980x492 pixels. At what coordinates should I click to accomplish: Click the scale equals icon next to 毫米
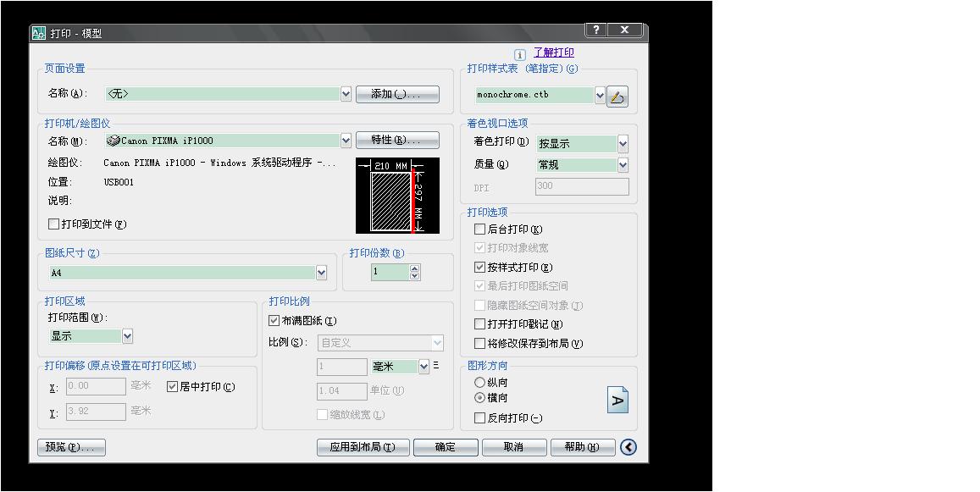coord(435,365)
